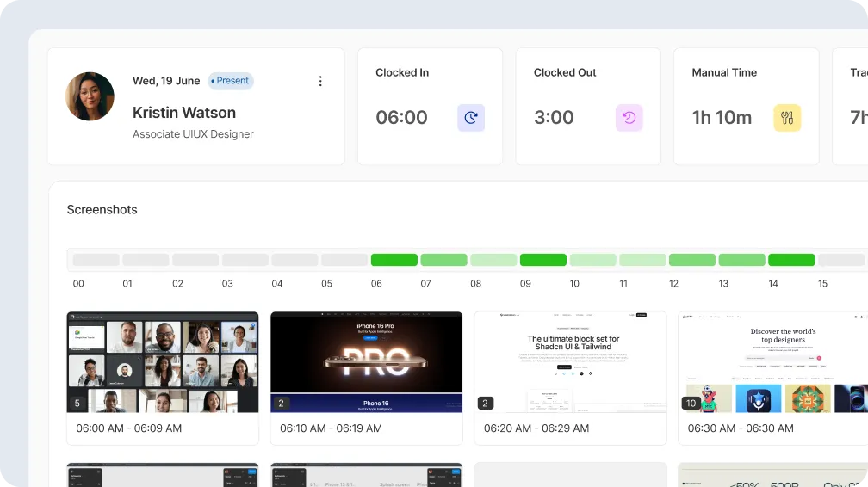Image resolution: width=868 pixels, height=487 pixels.
Task: Click the Clocked Out pink history icon
Action: [629, 118]
